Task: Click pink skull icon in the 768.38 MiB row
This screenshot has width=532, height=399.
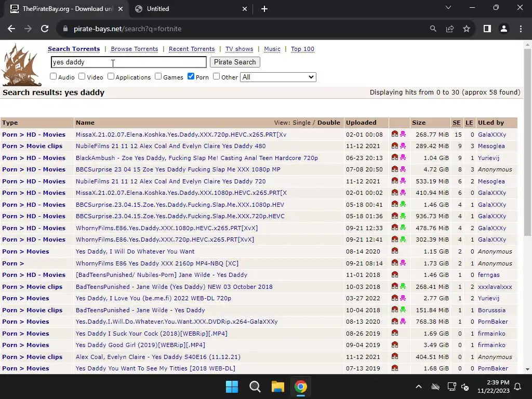Action: [x=403, y=321]
